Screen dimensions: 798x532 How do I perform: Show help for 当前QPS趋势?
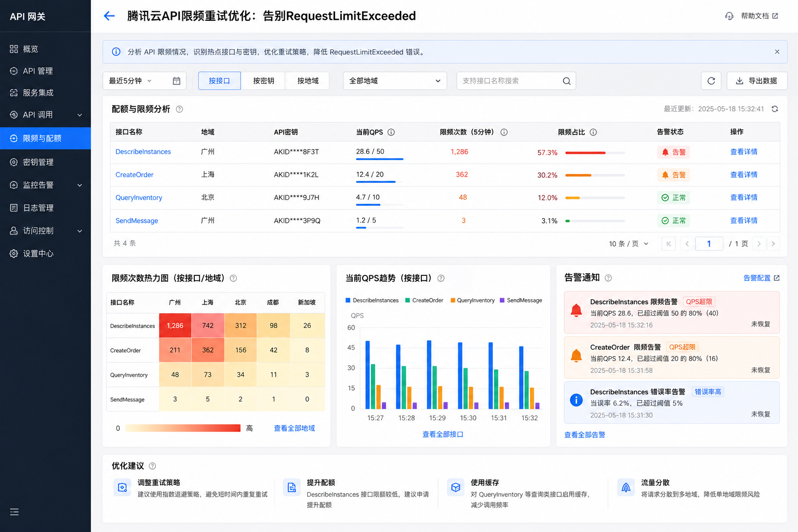[x=441, y=278]
